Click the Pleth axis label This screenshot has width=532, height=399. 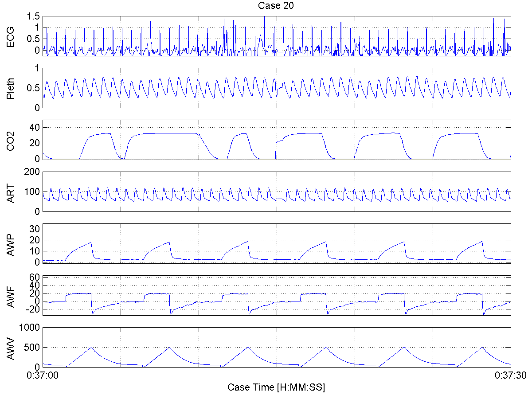pos(10,88)
